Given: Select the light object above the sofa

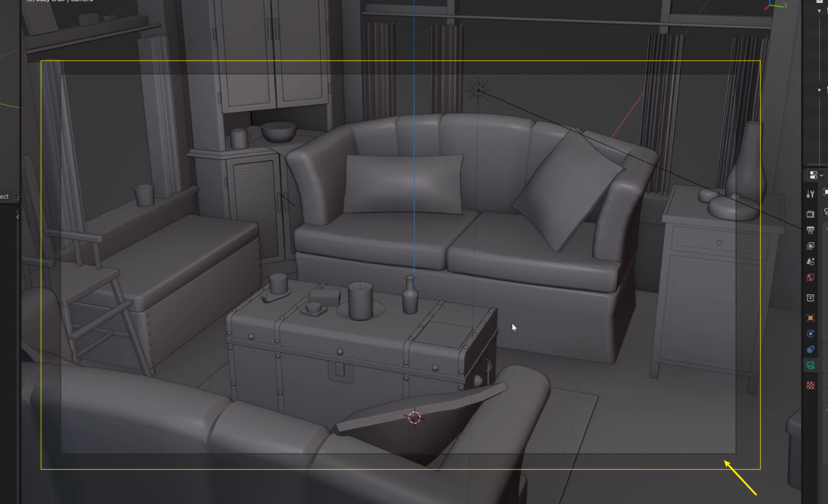Looking at the screenshot, I should (x=478, y=90).
